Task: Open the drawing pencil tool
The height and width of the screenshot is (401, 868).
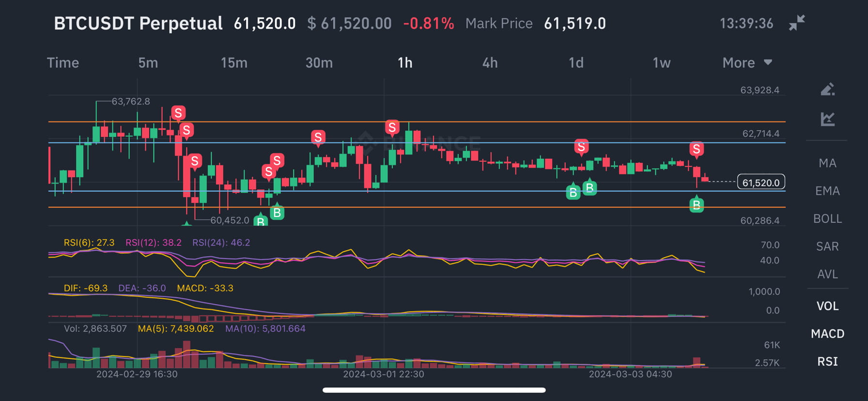Action: point(827,90)
